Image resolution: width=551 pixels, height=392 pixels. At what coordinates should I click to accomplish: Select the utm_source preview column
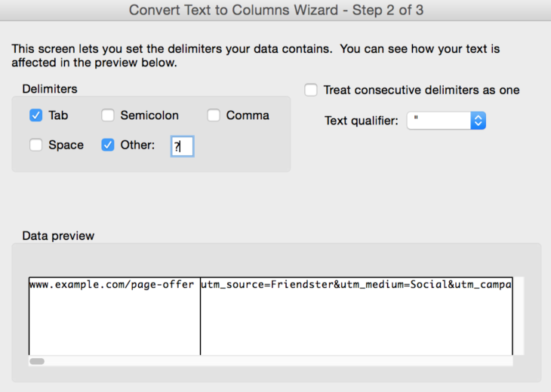[356, 316]
